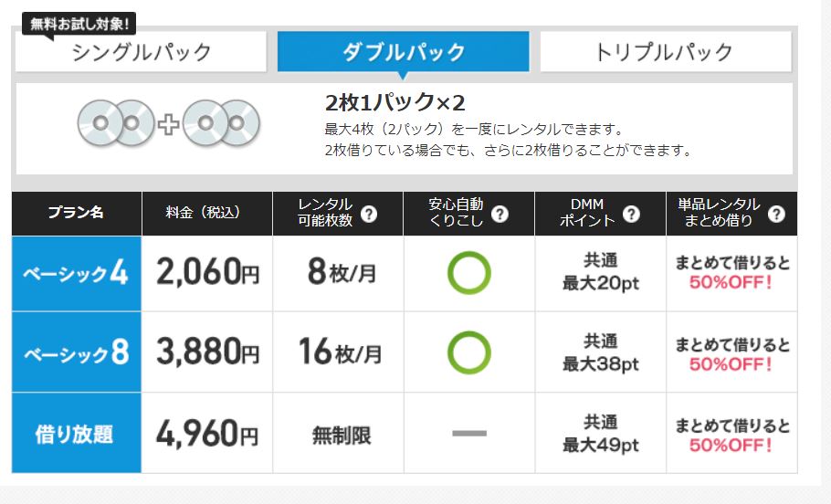Click the grey dash in 借り放題 row
The width and height of the screenshot is (831, 504).
click(469, 434)
